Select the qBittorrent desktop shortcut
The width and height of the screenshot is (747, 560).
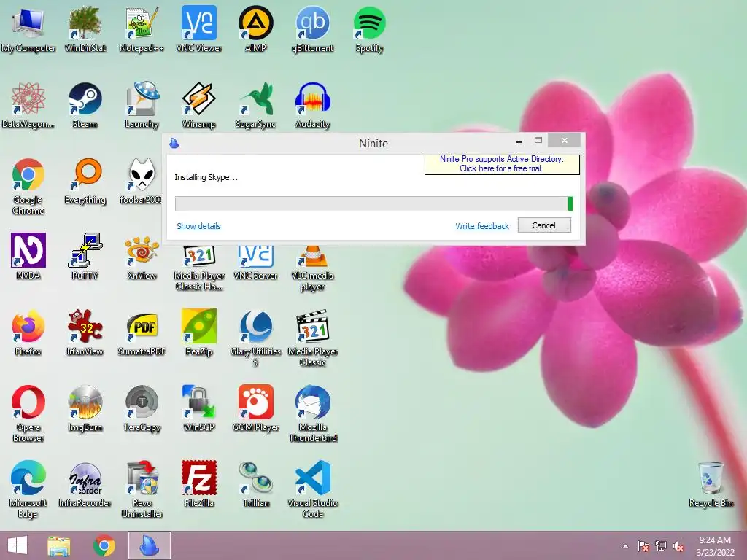312,28
